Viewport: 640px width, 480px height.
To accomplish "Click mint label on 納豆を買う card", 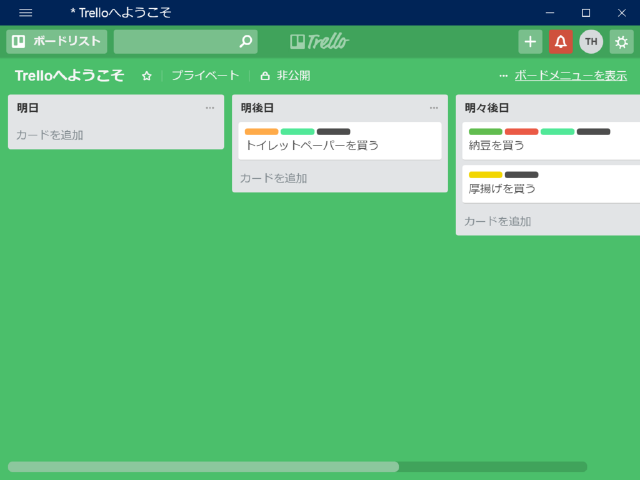I will point(558,131).
